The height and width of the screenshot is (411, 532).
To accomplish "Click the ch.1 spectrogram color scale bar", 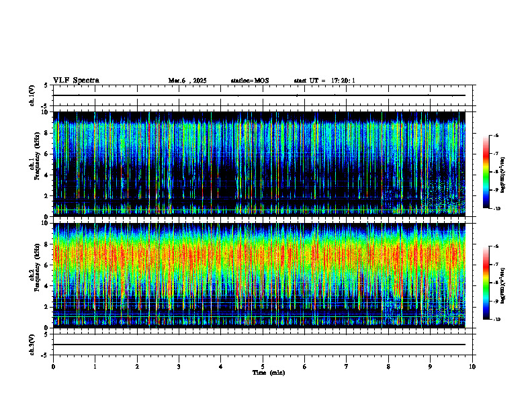I will click(486, 172).
